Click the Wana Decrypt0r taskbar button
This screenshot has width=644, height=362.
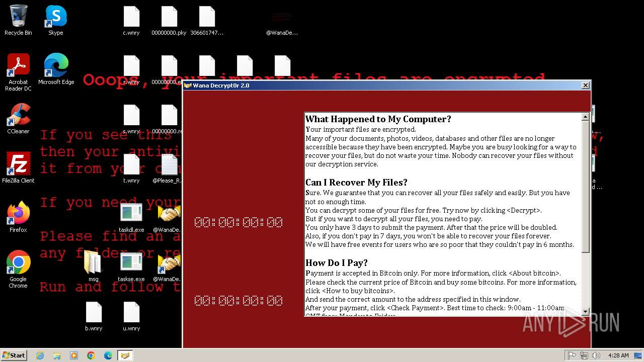tap(125, 355)
